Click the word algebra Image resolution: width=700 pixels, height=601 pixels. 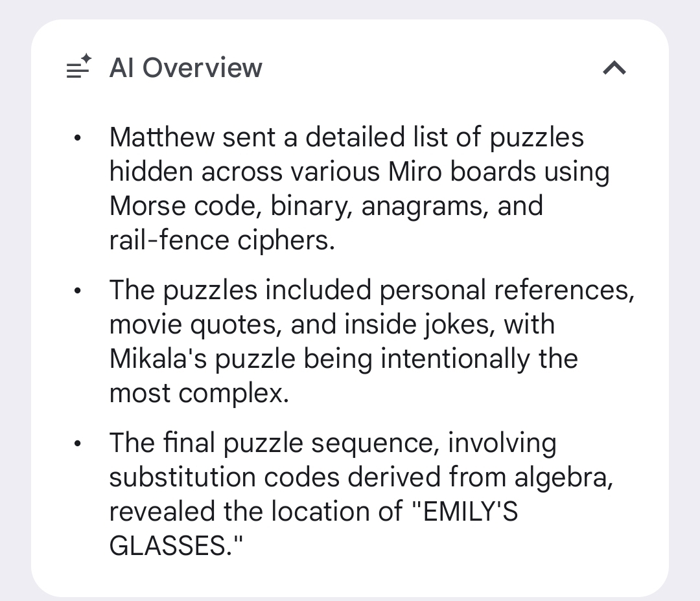(563, 478)
